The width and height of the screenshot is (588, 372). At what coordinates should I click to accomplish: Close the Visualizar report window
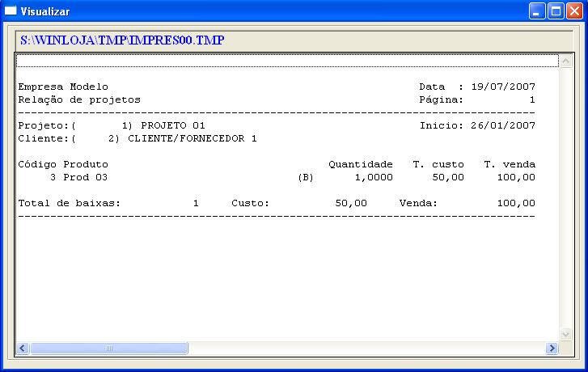pos(573,11)
